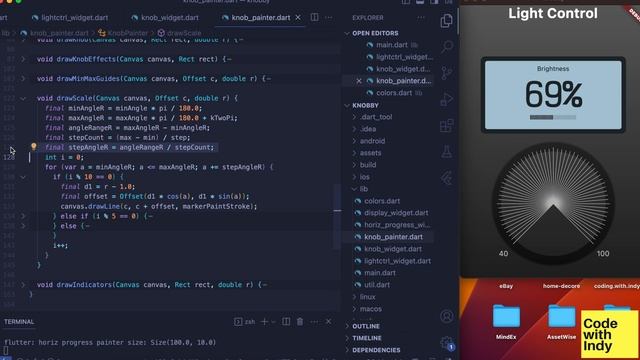This screenshot has width=640, height=360.
Task: Fold the drawScale function
Action: 23,98
